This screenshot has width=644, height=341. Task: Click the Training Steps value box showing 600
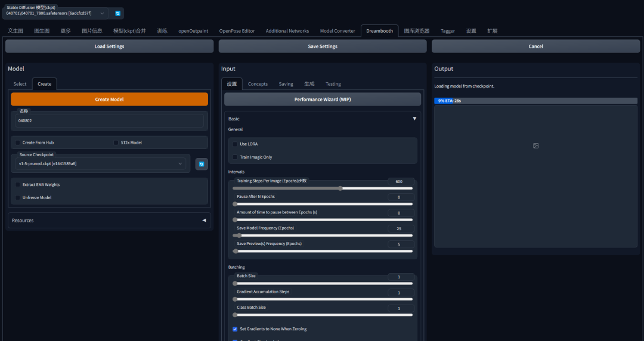click(x=401, y=182)
